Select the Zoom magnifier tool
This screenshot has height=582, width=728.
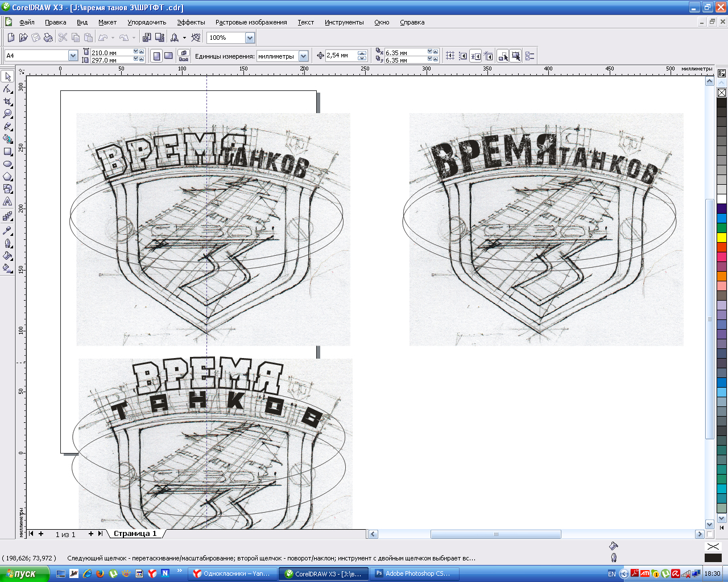7,114
